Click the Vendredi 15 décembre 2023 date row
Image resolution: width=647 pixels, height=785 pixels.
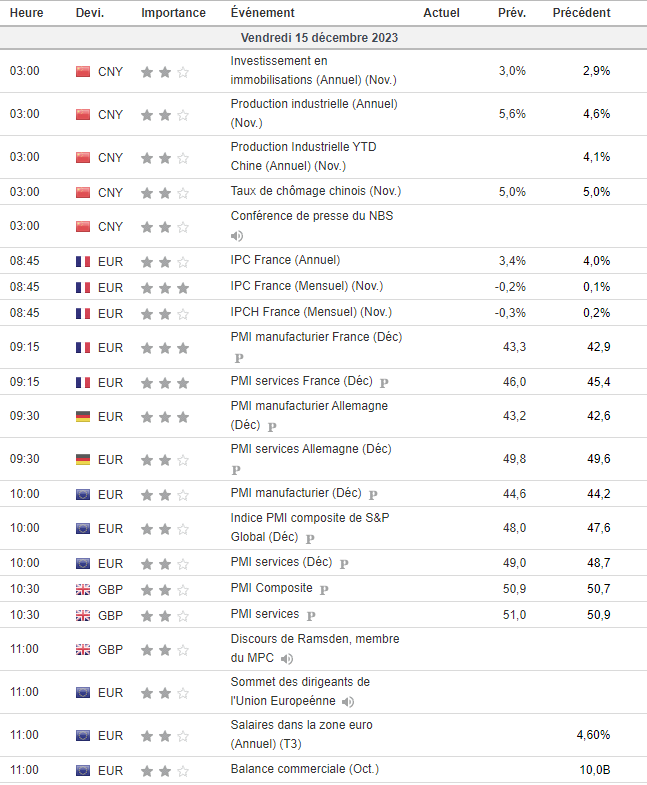(x=323, y=38)
